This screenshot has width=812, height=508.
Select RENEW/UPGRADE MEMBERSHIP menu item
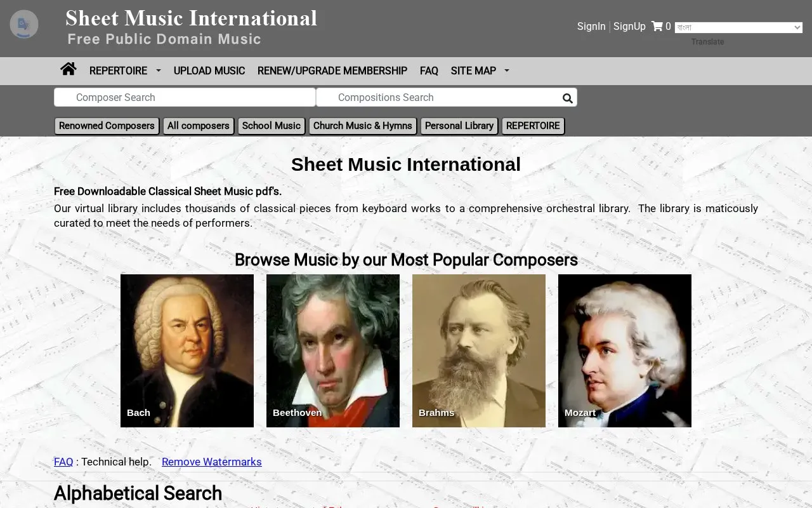(x=332, y=70)
